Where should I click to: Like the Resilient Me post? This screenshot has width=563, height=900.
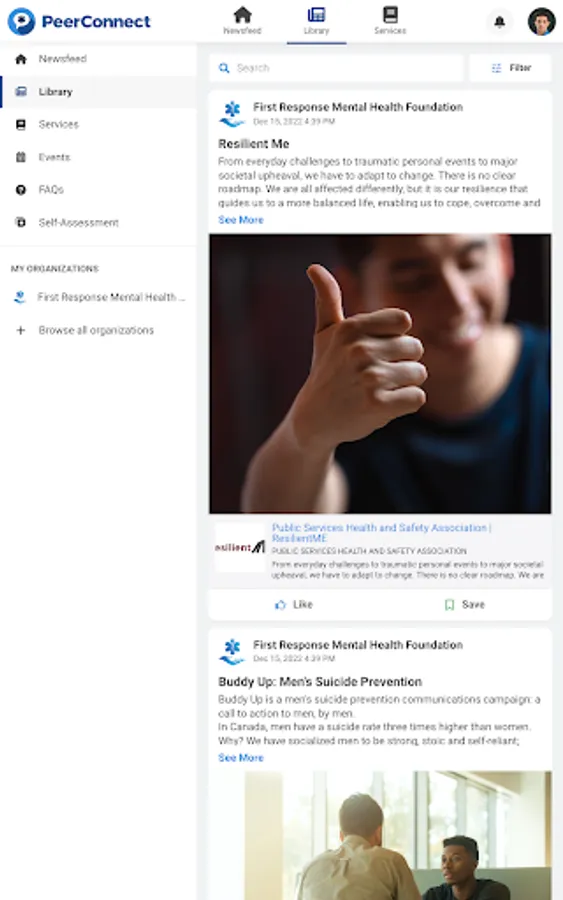[x=294, y=604]
